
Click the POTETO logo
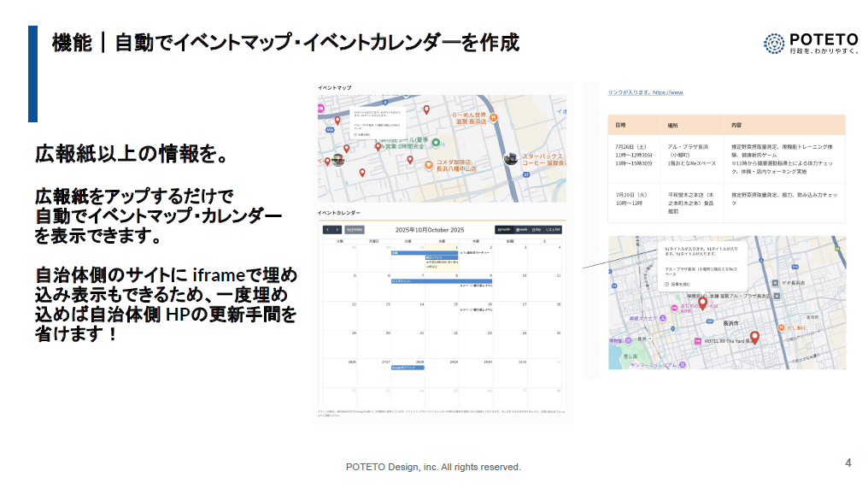pos(811,44)
